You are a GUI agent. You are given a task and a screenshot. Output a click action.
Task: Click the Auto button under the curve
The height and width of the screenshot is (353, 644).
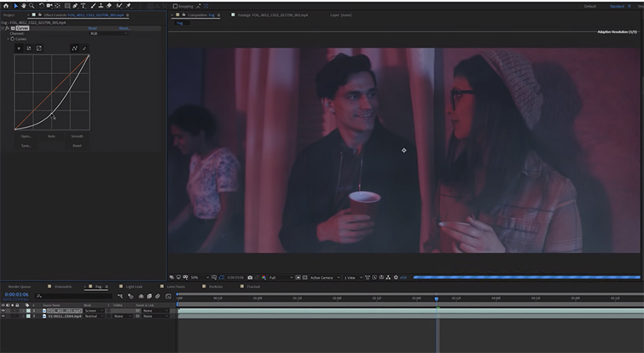tap(51, 136)
